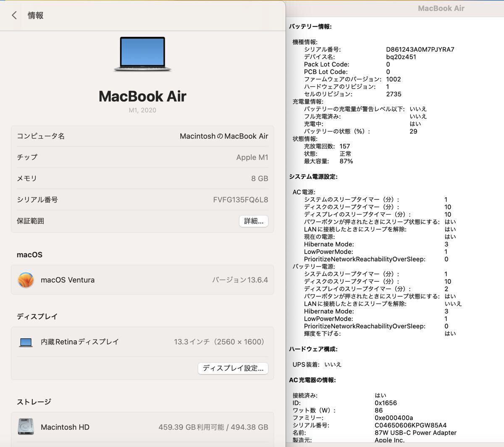Screen dimensions: 504x447
Task: Click cycle count 充放電回数: 157
Action: click(327, 146)
